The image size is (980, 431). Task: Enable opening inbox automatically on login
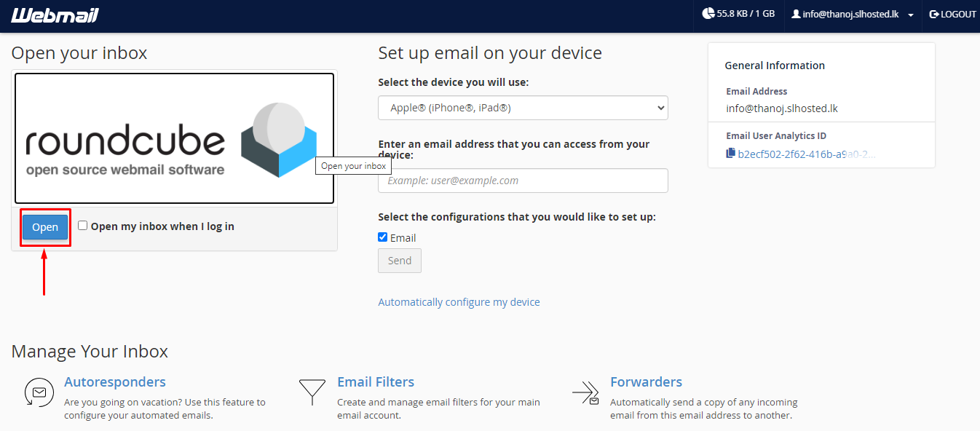pyautogui.click(x=82, y=225)
